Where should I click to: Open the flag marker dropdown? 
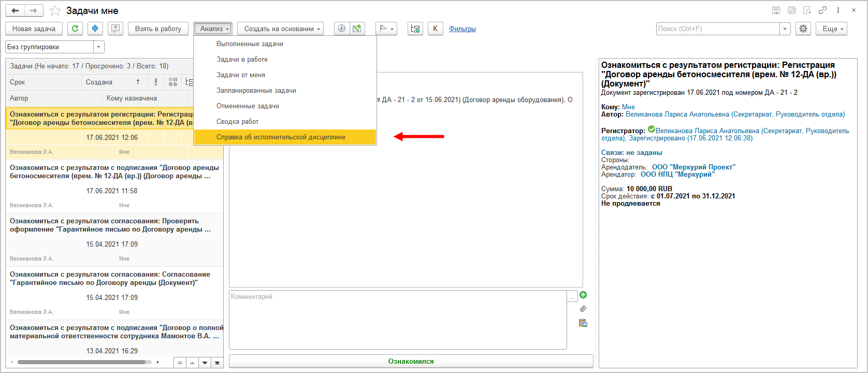click(386, 28)
